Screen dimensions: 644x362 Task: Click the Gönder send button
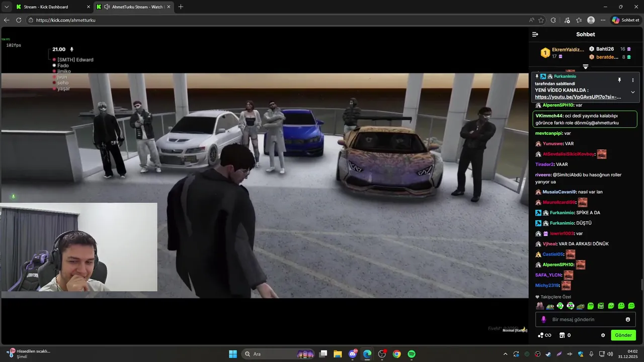[623, 335]
